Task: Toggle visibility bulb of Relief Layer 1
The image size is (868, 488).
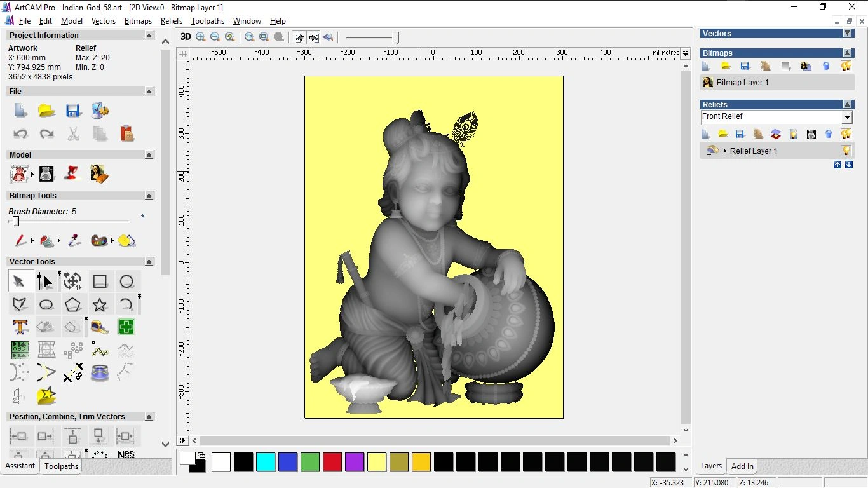Action: point(846,151)
